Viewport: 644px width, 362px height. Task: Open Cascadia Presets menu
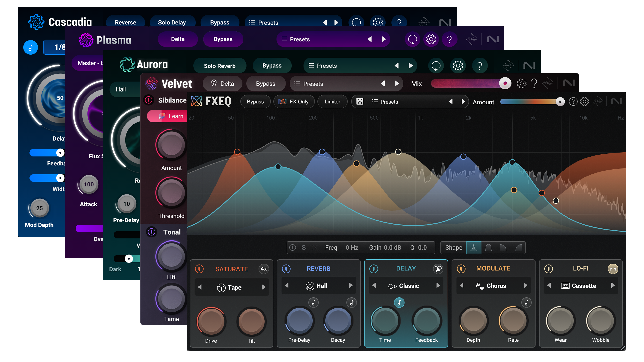(263, 23)
